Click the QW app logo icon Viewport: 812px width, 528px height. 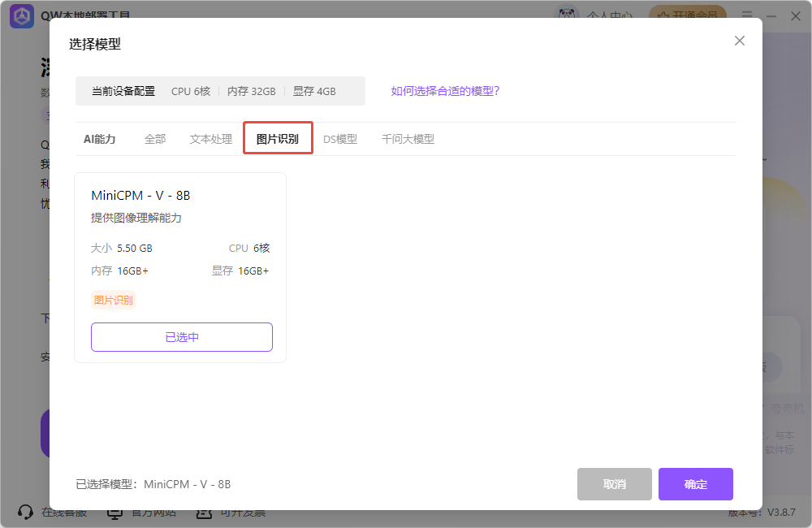pos(22,16)
